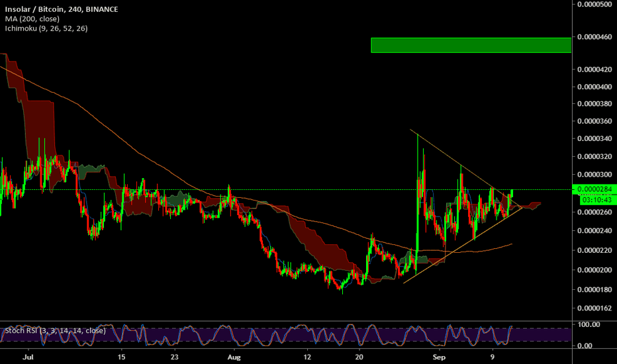Click the Stoch RSI (3, 3, 14, 14, close) label

(x=55, y=330)
